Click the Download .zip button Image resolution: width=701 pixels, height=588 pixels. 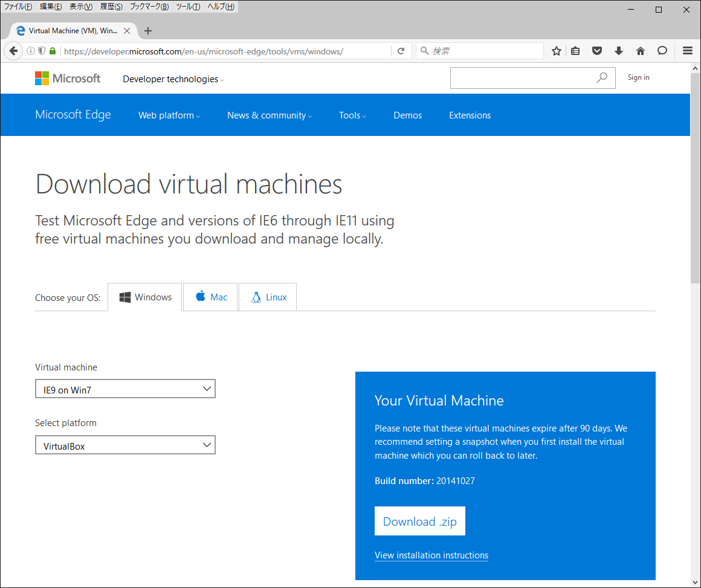point(420,522)
